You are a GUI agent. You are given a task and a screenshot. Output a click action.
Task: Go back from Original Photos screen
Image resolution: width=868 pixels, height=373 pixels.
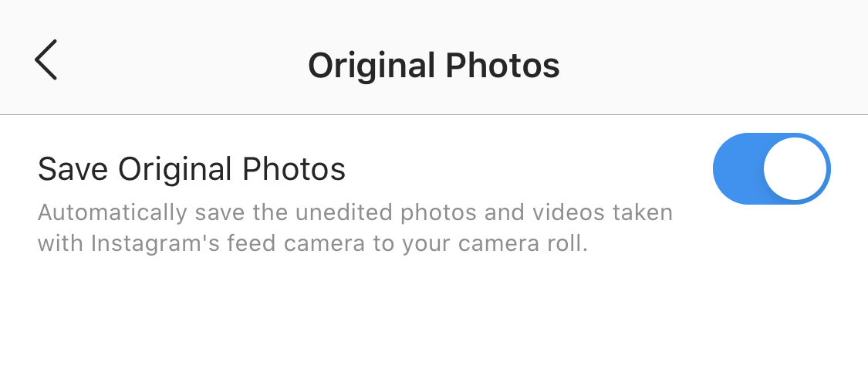[46, 60]
